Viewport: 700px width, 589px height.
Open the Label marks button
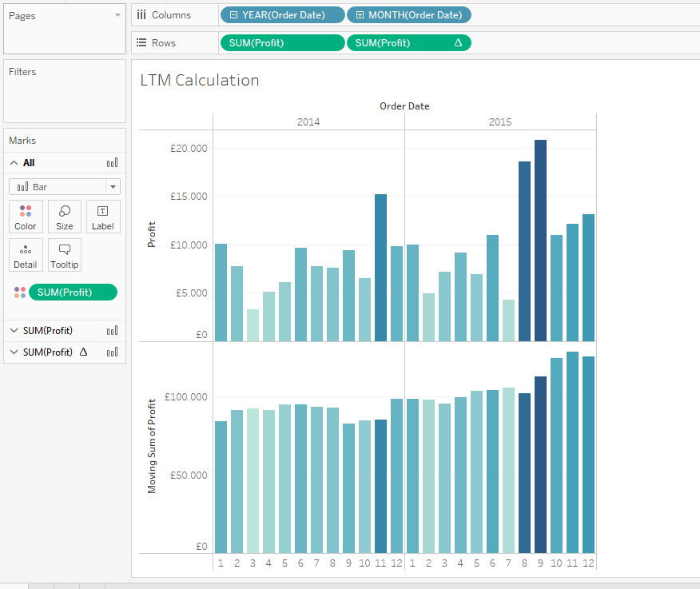pos(103,217)
